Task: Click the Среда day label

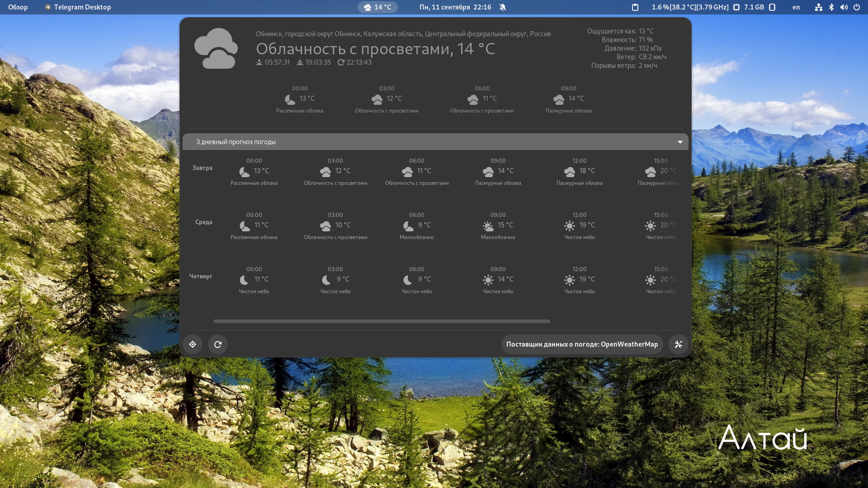Action: [x=204, y=222]
